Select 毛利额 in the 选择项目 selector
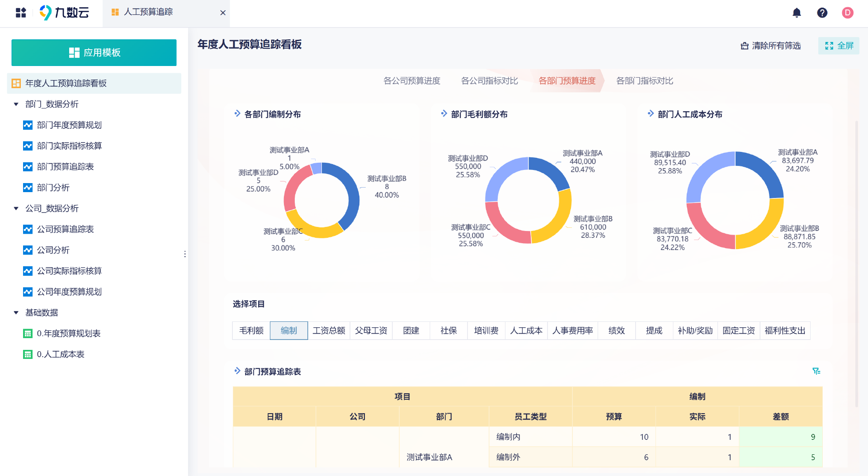The height and width of the screenshot is (476, 868). pyautogui.click(x=250, y=330)
